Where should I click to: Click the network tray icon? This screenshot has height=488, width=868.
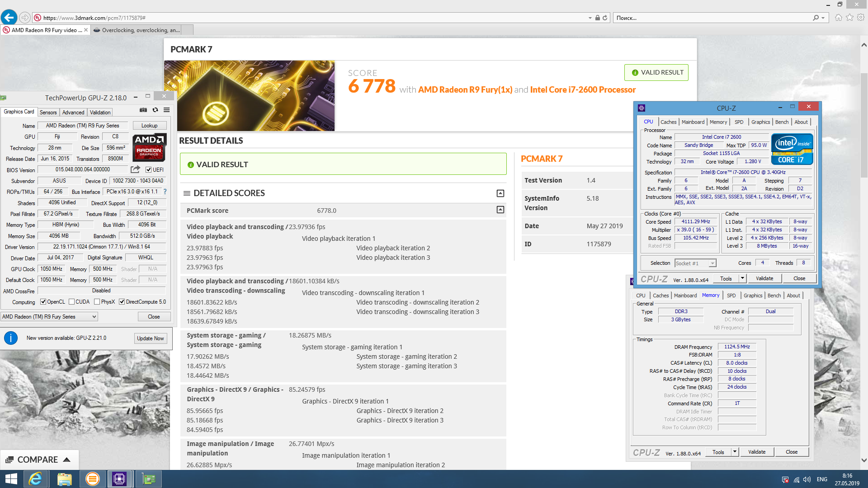(x=797, y=479)
